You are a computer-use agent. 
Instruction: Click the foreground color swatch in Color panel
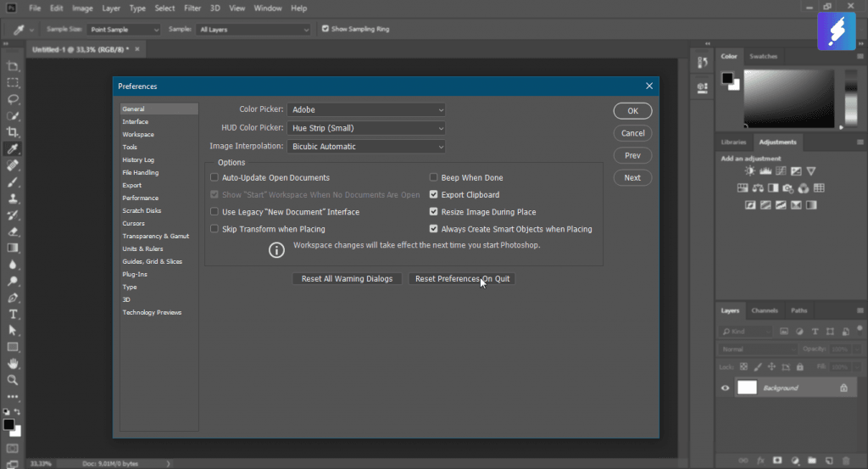point(727,78)
